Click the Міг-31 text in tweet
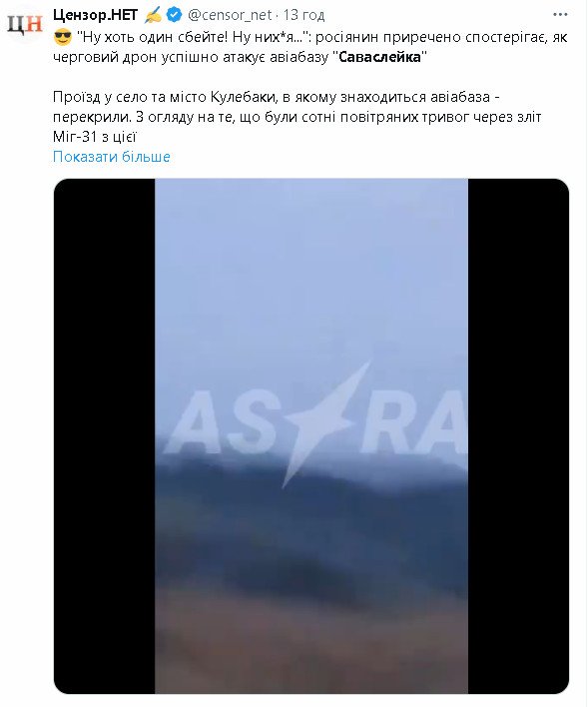Screen dimensions: 588x707 (x=75, y=137)
